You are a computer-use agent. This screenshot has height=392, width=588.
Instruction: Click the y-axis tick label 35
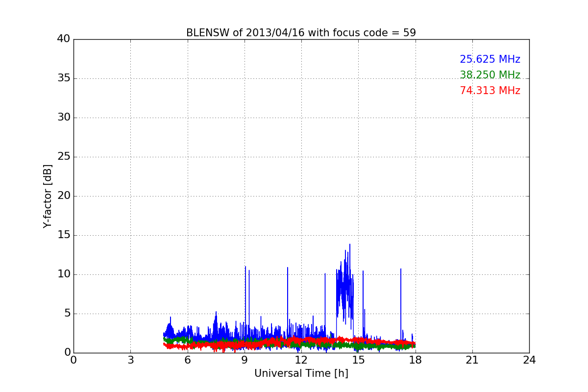[x=64, y=78]
